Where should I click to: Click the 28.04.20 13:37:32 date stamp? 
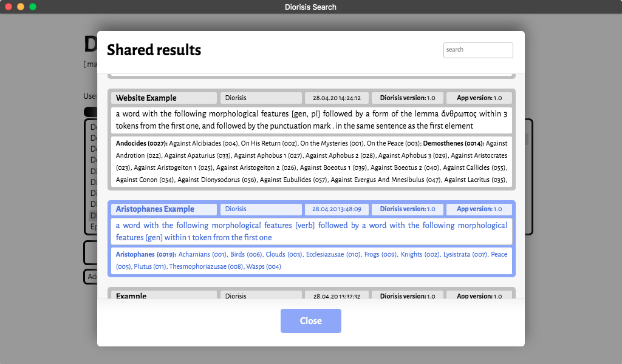[x=337, y=296]
